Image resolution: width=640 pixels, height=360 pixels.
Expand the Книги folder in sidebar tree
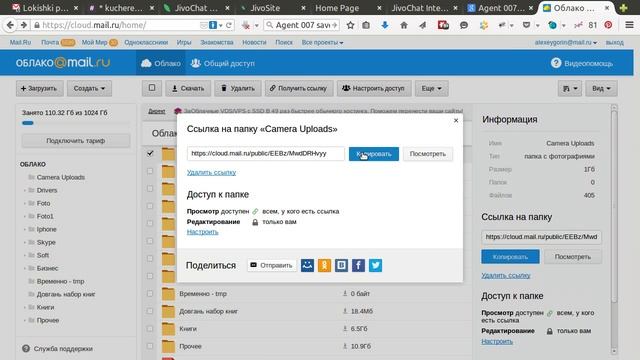(x=25, y=307)
